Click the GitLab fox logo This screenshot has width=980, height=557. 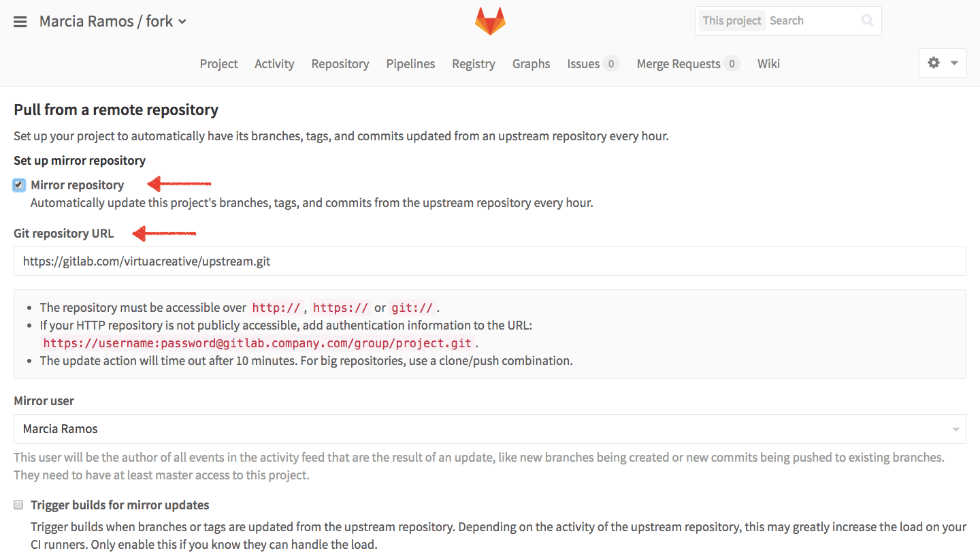[490, 21]
